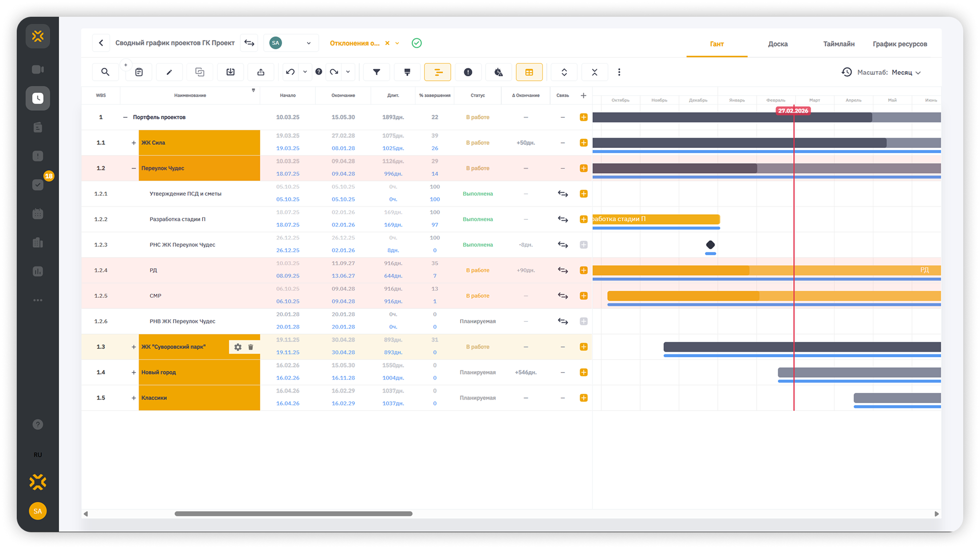Screen dimensions: 980x549
Task: Switch to the Доска tab
Action: pos(777,44)
